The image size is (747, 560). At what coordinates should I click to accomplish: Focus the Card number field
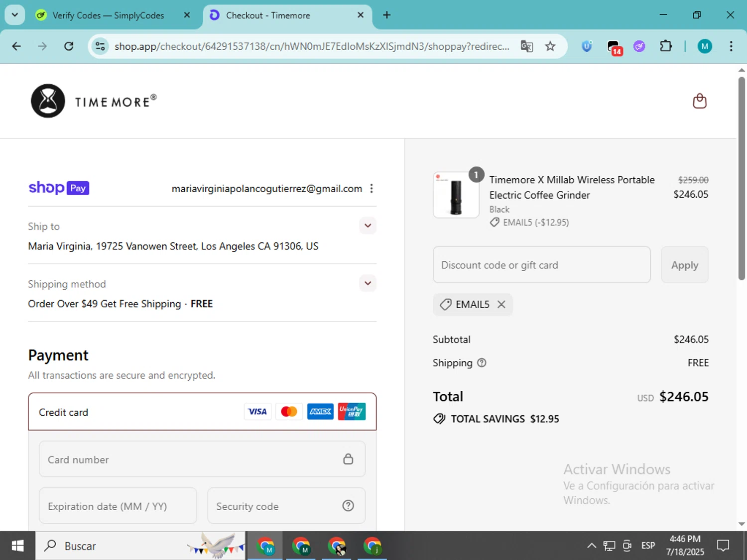(202, 459)
